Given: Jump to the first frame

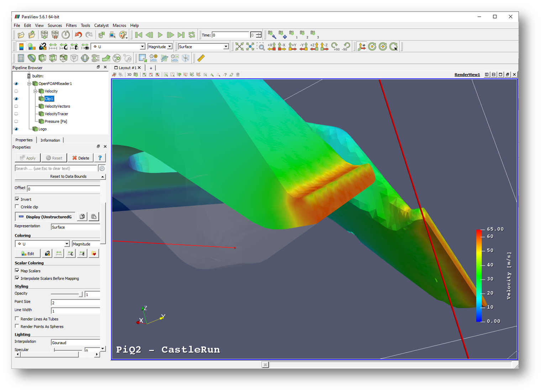Looking at the screenshot, I should click(x=139, y=35).
